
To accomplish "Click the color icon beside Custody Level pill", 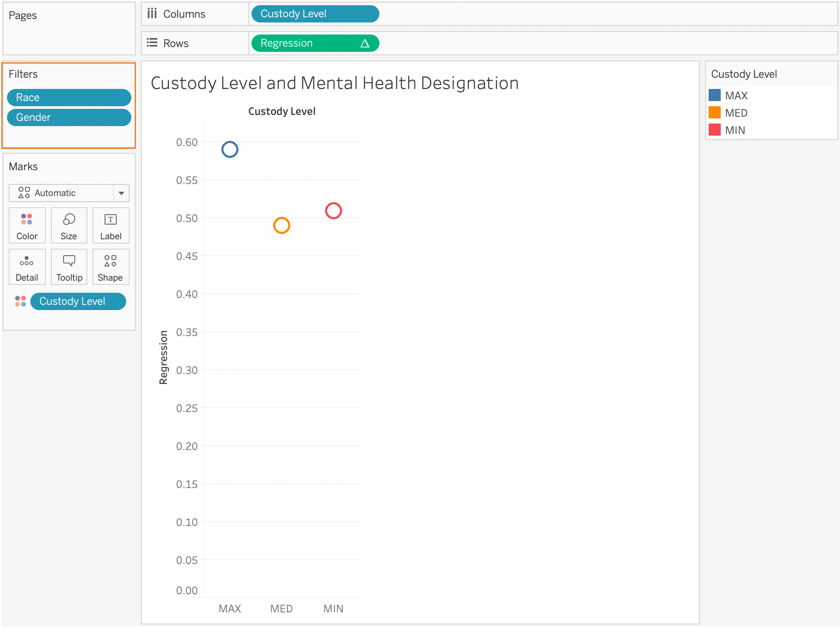I will click(20, 301).
